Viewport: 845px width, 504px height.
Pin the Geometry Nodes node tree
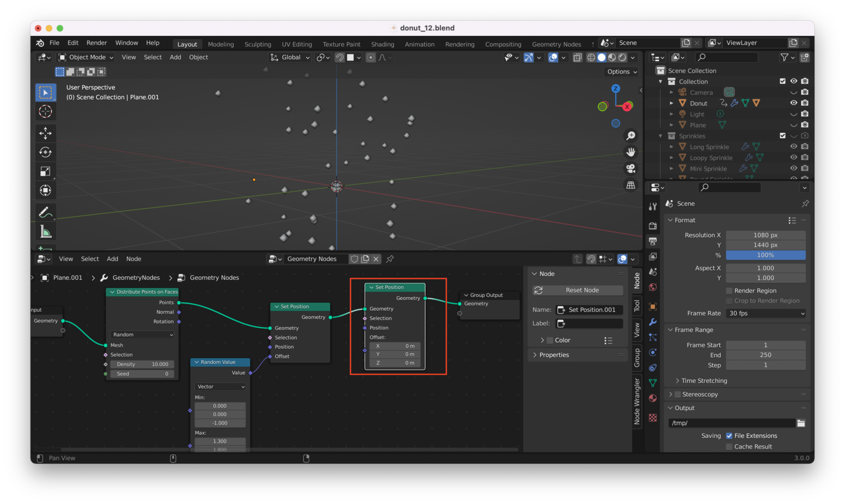point(390,259)
